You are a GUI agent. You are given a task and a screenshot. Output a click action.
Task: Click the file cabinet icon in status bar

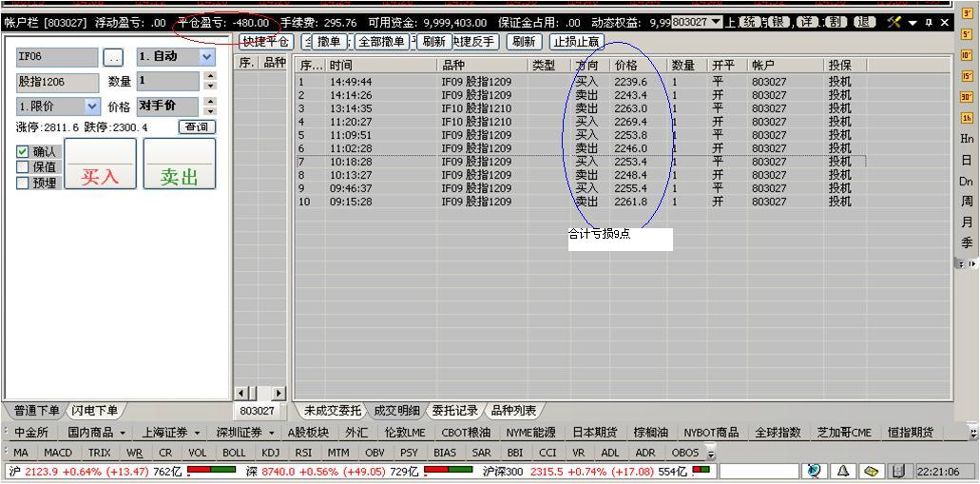pyautogui.click(x=899, y=471)
